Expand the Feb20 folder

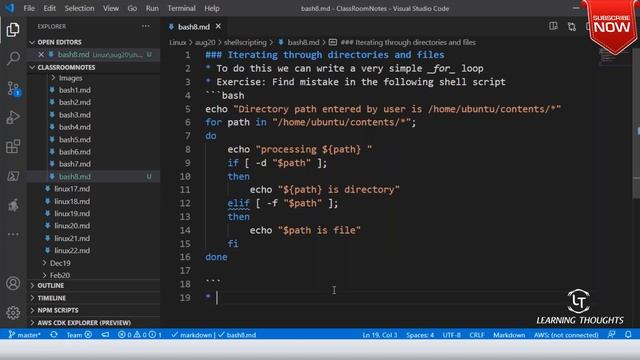(57, 275)
